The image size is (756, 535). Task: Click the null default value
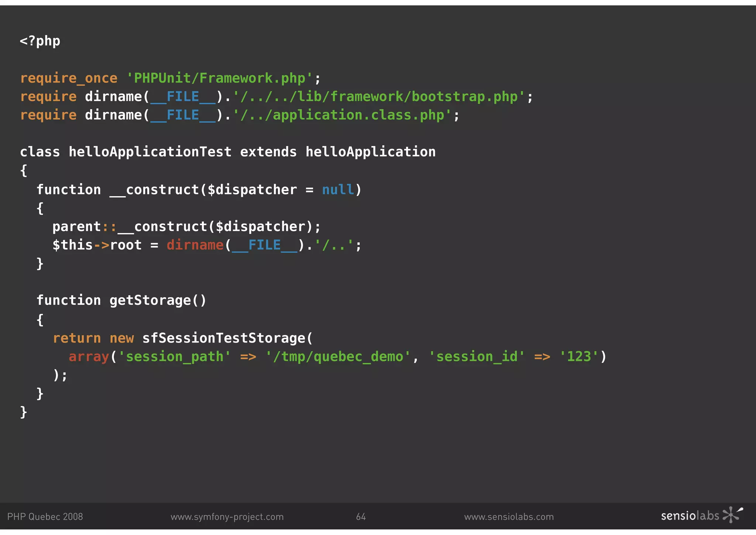tap(338, 190)
